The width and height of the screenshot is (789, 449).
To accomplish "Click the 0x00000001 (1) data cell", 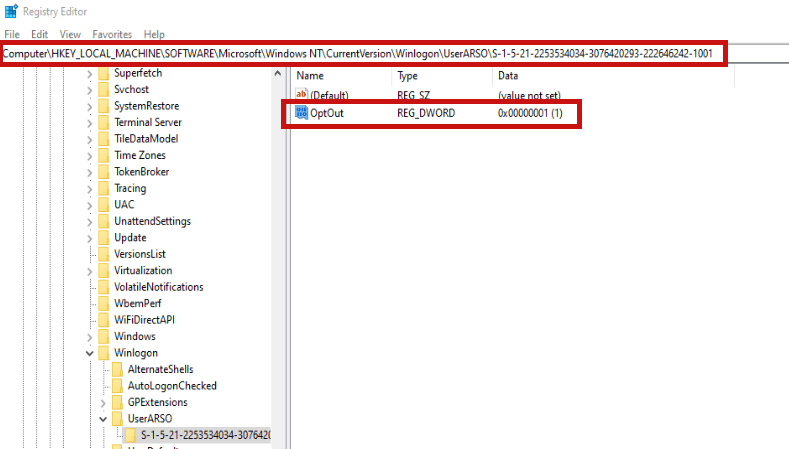I will [x=530, y=113].
